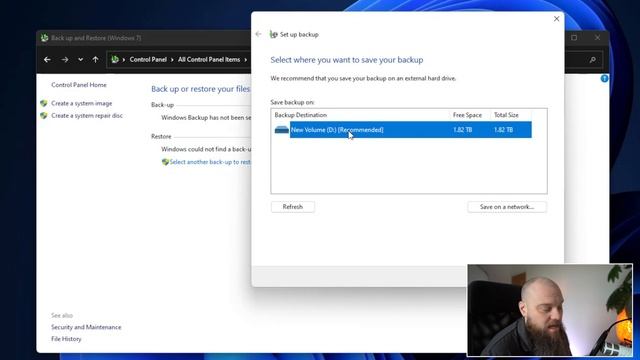Close the Set up backup dialog
Viewport: 640px width, 360px height.
(556, 19)
